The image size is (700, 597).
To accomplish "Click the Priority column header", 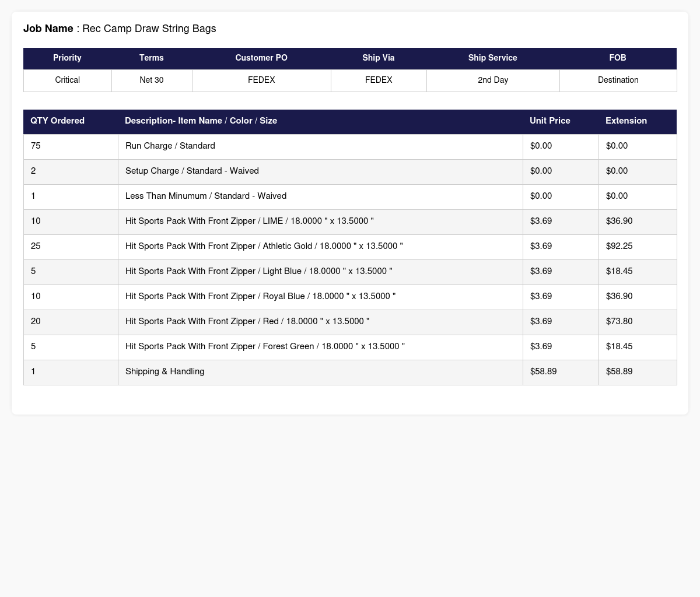I will click(67, 58).
